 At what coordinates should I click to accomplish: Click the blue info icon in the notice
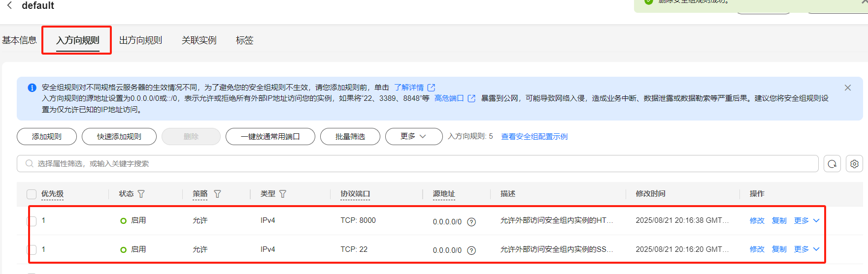click(x=32, y=88)
